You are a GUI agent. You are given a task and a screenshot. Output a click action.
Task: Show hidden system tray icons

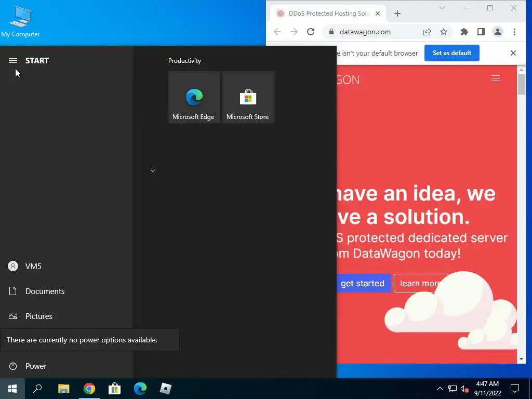coord(440,389)
